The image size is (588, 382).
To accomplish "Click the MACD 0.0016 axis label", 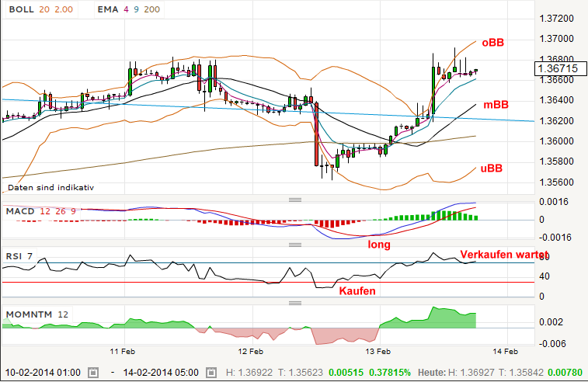I will pos(554,202).
